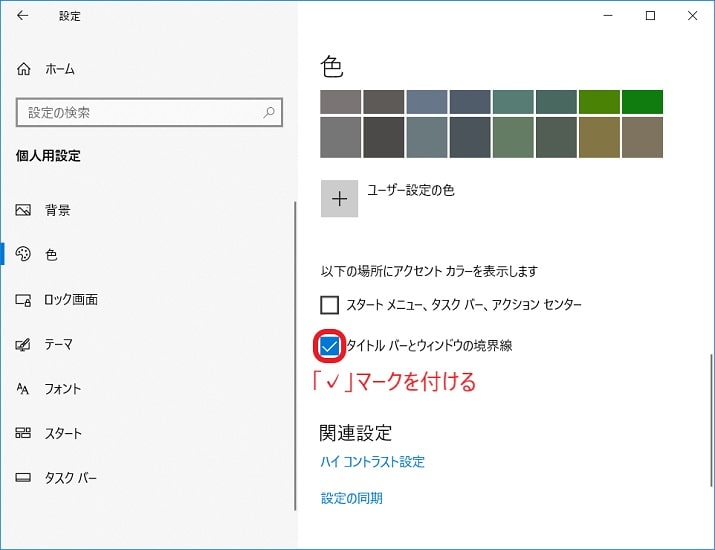Image resolution: width=715 pixels, height=550 pixels.
Task: Click the テーマ brush icon
Action: point(23,344)
